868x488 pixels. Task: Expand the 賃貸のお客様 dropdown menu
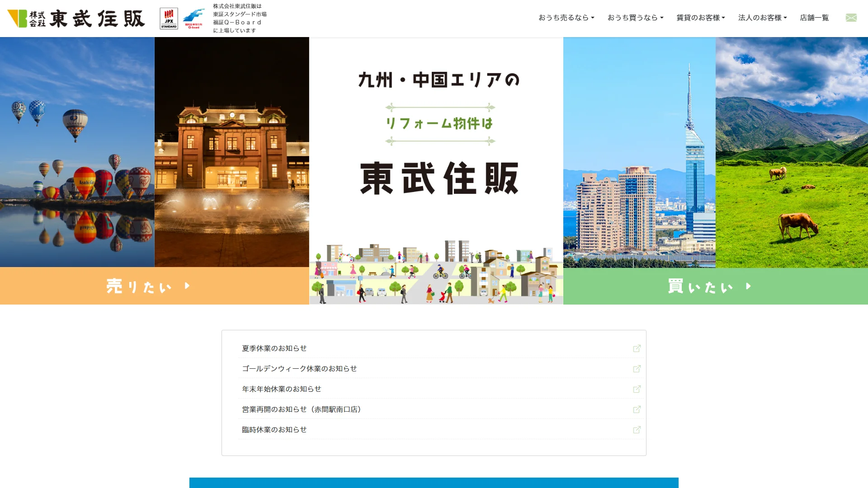[700, 18]
